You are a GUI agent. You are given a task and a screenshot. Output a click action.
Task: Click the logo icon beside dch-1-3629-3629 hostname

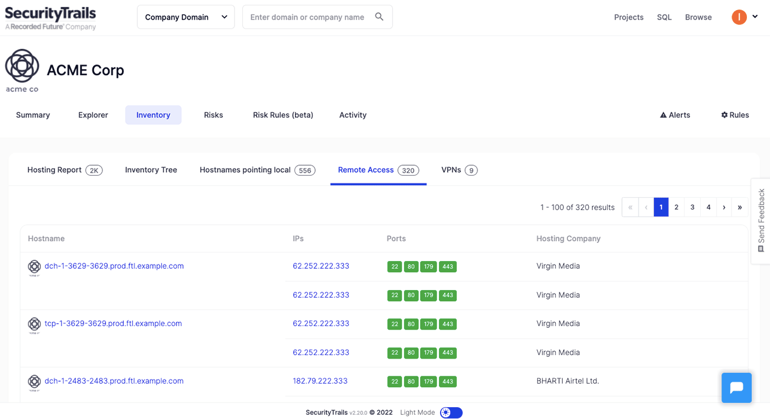coord(34,267)
